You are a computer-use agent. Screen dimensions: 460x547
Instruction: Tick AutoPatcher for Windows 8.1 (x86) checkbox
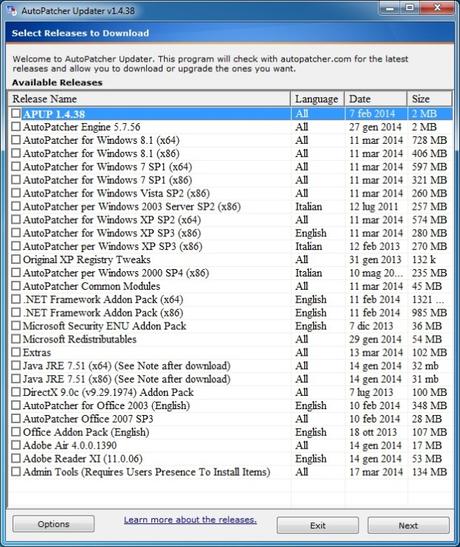(x=16, y=153)
